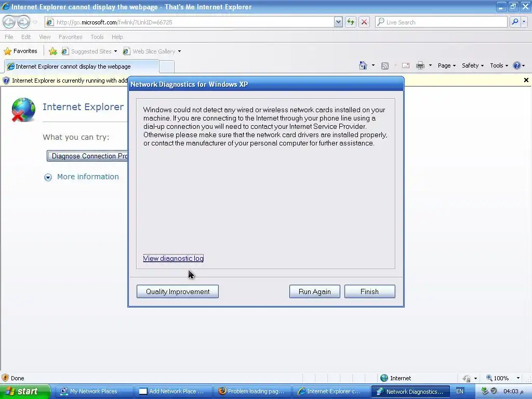This screenshot has width=532, height=399.
Task: Open the Tools command bar dropdown
Action: point(499,65)
